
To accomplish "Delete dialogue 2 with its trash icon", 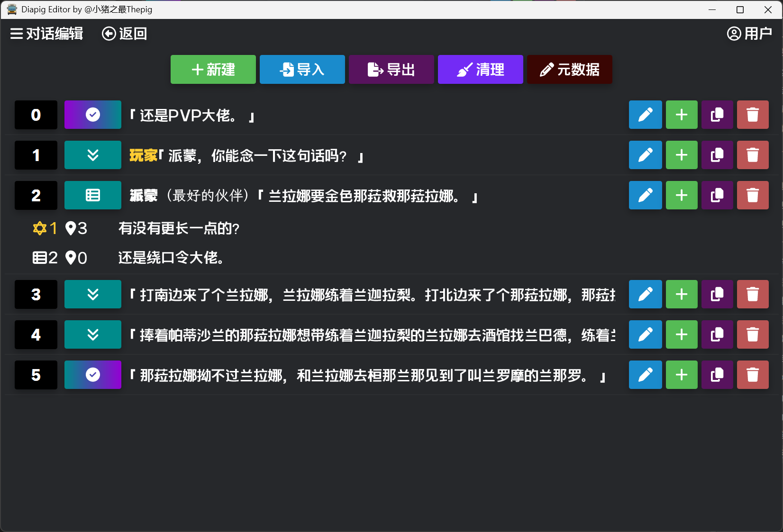I will coord(752,195).
